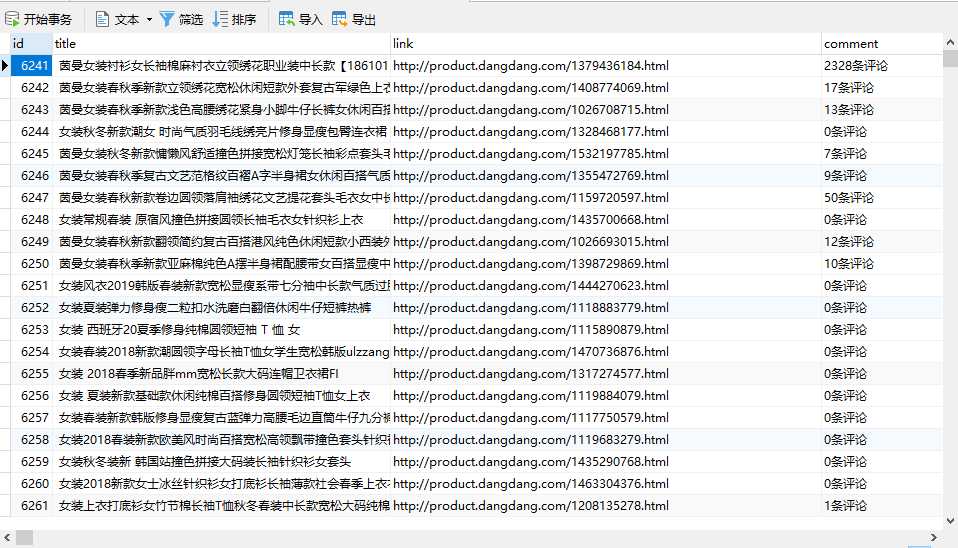
Task: Select comment cell 17条评论
Action: (x=882, y=87)
